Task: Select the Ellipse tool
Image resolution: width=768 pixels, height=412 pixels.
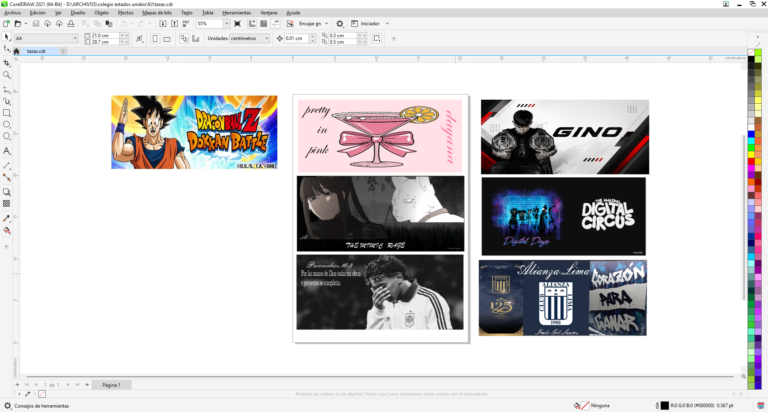Action: 6,124
